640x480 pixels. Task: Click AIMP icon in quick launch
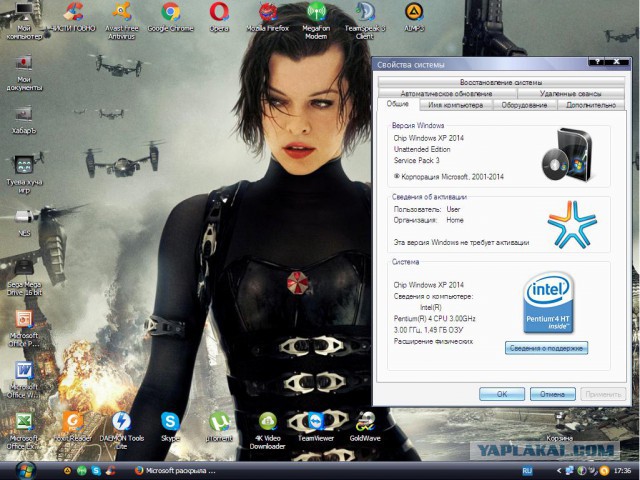pyautogui.click(x=67, y=471)
